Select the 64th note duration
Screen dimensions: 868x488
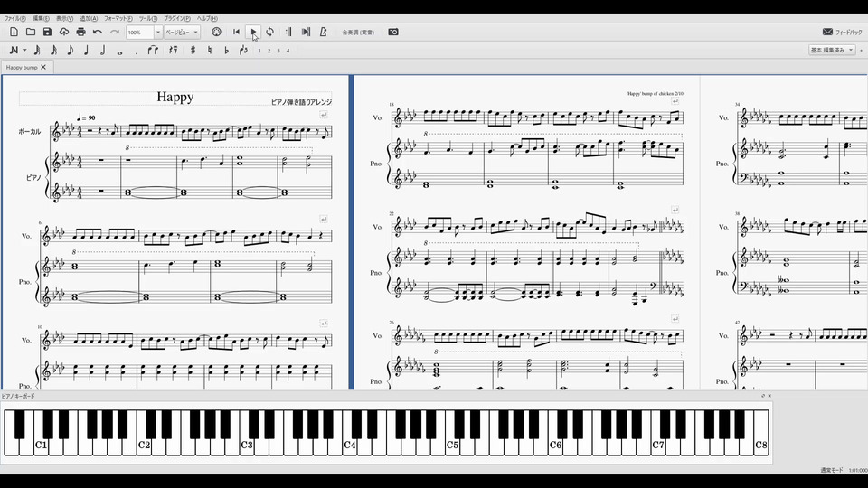click(x=37, y=51)
